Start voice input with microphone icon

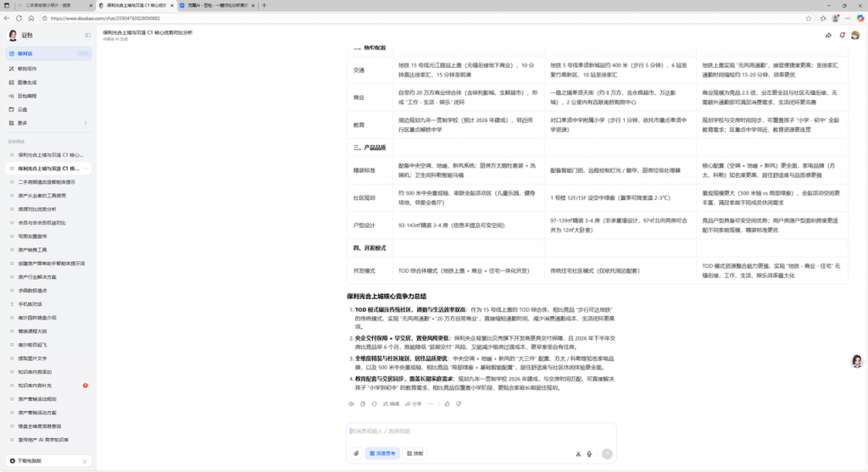[589, 453]
